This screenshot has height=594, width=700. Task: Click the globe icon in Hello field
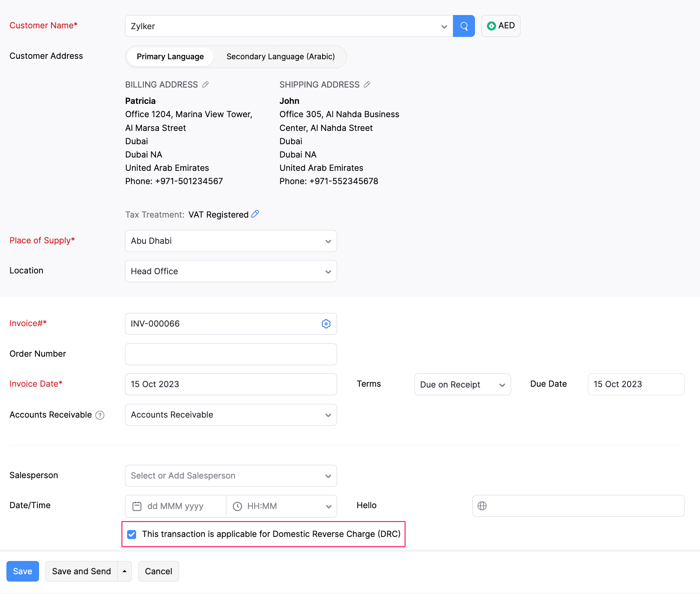482,506
